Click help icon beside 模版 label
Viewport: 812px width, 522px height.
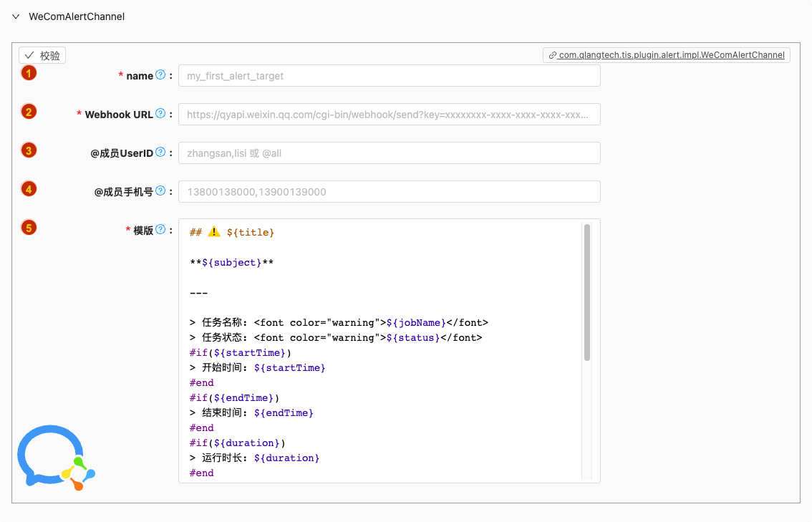click(160, 230)
